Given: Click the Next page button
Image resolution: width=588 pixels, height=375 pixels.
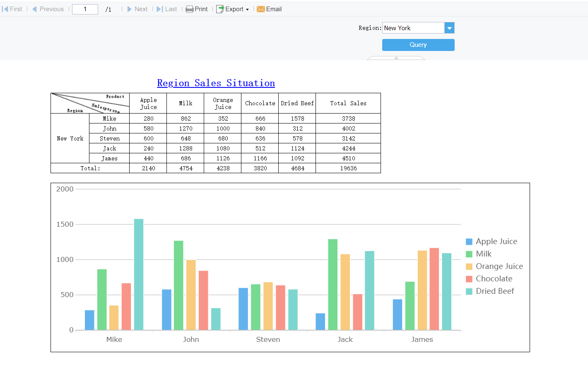Looking at the screenshot, I should 137,9.
